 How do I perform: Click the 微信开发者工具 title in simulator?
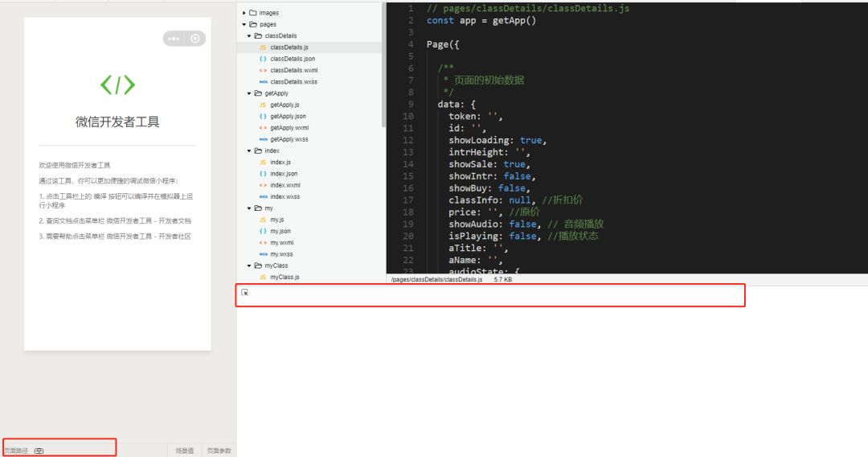[x=117, y=121]
